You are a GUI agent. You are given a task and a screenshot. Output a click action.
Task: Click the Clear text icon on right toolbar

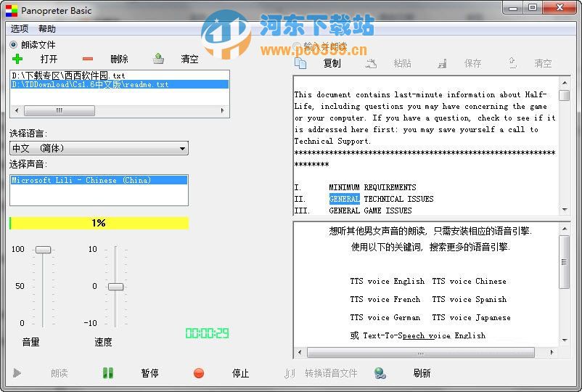(x=512, y=63)
